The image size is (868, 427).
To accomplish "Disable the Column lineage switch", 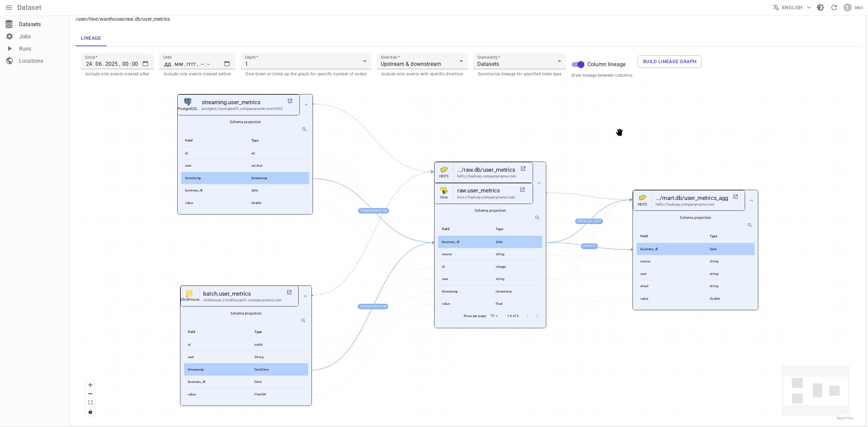I will coord(578,64).
